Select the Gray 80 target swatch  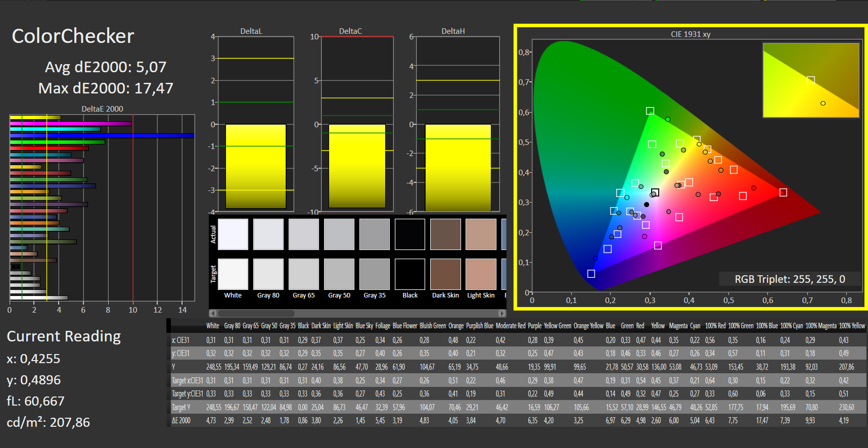[x=268, y=274]
